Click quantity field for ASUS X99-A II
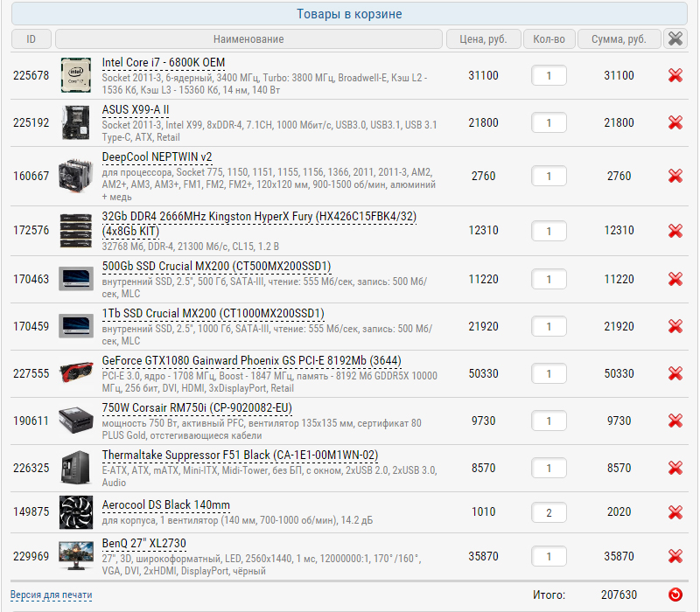This screenshot has width=700, height=612. (549, 122)
